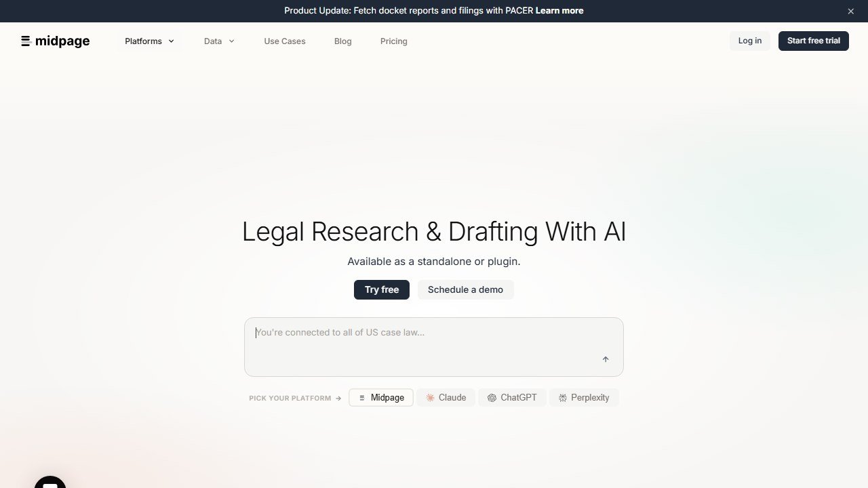Viewport: 868px width, 488px height.
Task: Click the Try free button
Action: pos(382,289)
